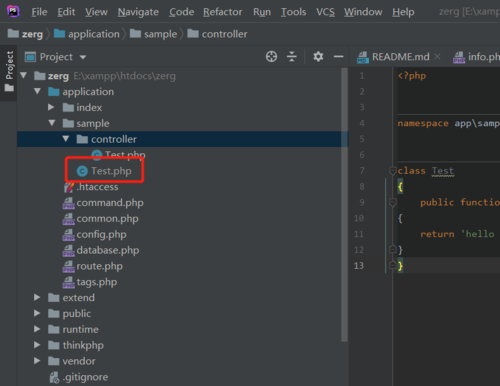Collapse the zerg root folder
This screenshot has height=386, width=500.
[24, 76]
